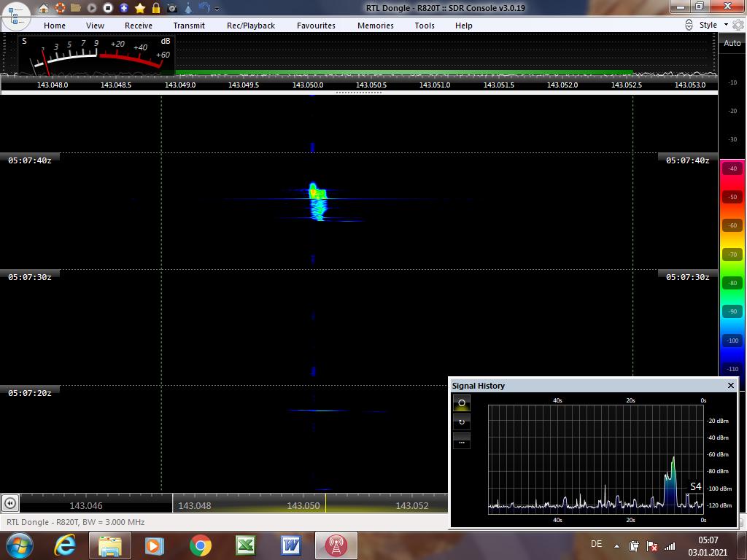Click the camera screenshot icon

[x=172, y=8]
